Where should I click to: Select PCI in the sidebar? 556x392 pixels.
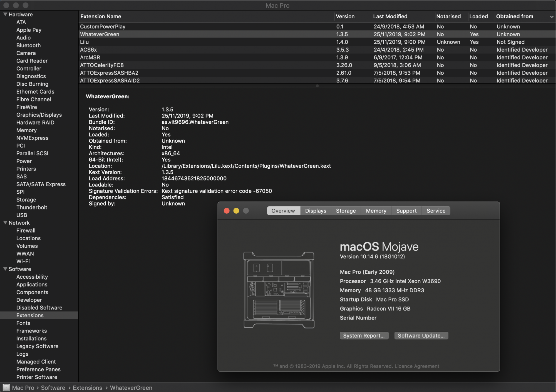pos(21,146)
